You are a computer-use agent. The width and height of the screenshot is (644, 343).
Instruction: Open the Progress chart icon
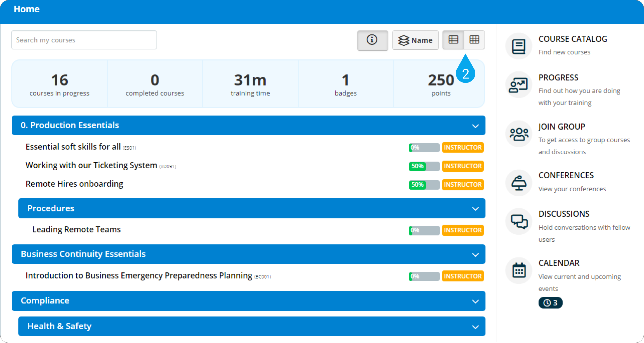[518, 85]
